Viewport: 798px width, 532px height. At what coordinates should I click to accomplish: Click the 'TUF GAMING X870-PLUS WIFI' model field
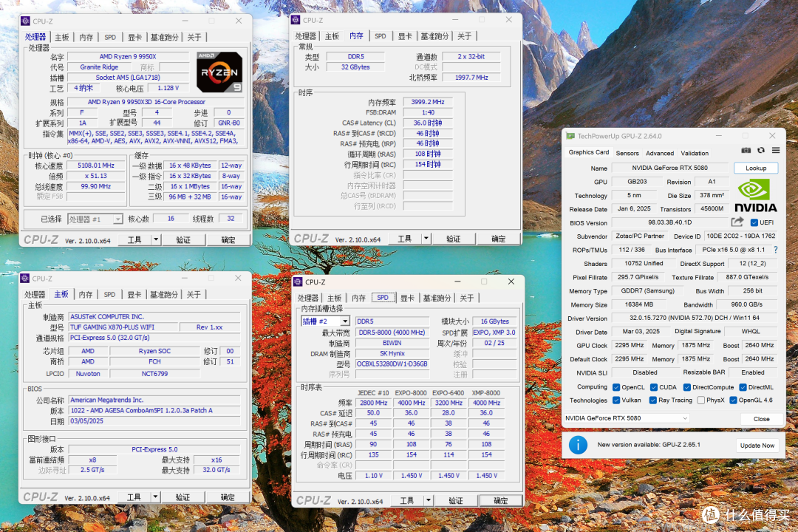123,327
